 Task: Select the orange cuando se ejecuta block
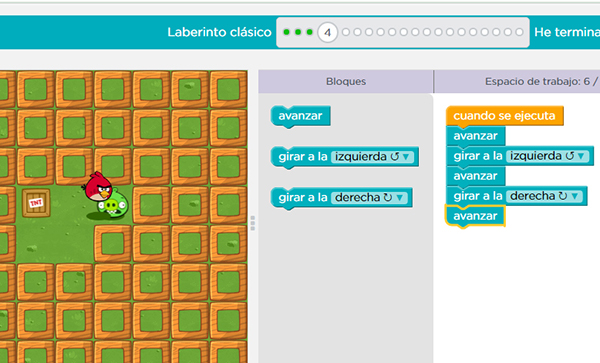[x=504, y=116]
